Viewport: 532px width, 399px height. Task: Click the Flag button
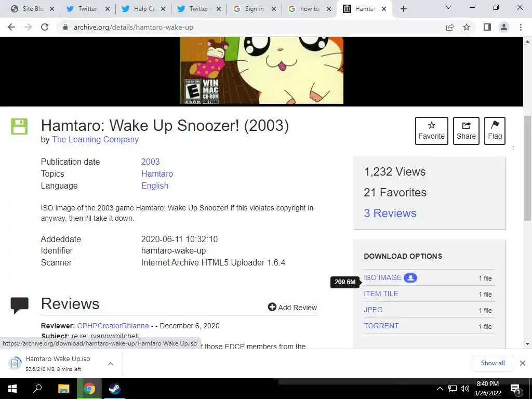(495, 130)
